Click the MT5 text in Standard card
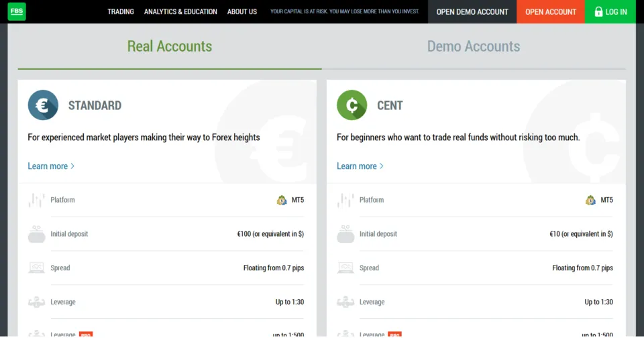Image resolution: width=644 pixels, height=338 pixels. click(298, 200)
